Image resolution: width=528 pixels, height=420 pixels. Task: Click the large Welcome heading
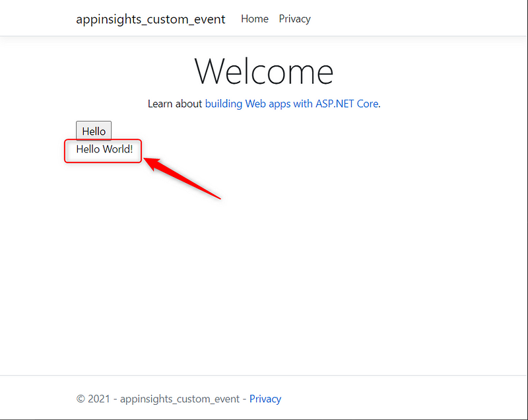tap(264, 71)
